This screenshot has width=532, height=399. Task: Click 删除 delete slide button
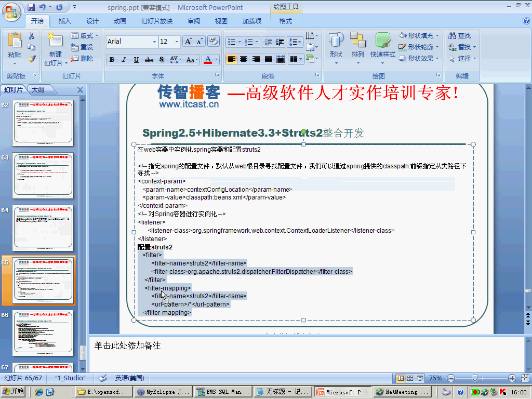82,58
